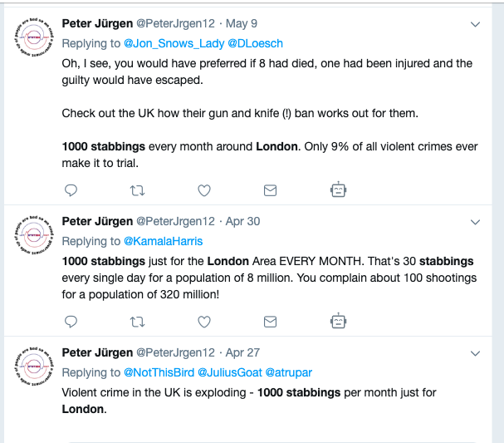Open Peter Jürgen's avatar on the Apr 30 tweet
Screen dimensions: 504x443
point(34,235)
